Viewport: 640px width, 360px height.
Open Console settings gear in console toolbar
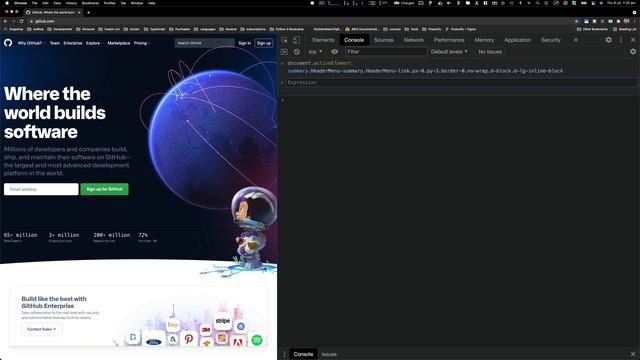tap(633, 52)
